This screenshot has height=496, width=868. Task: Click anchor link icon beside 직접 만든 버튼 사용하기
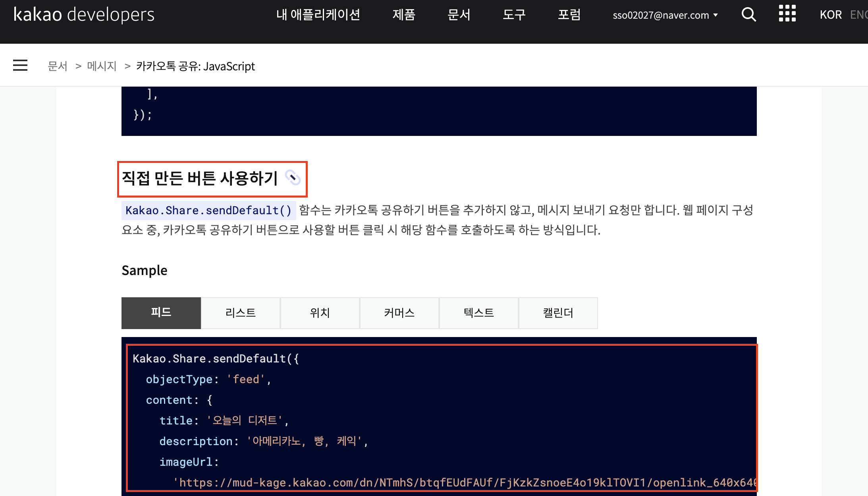tap(293, 178)
